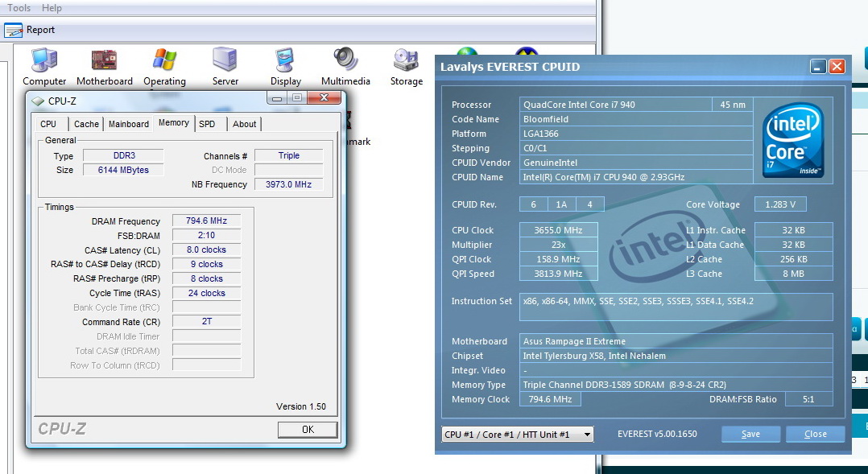Click the DRAM:FSB Ratio value 5:1
The height and width of the screenshot is (474, 868).
tap(808, 399)
